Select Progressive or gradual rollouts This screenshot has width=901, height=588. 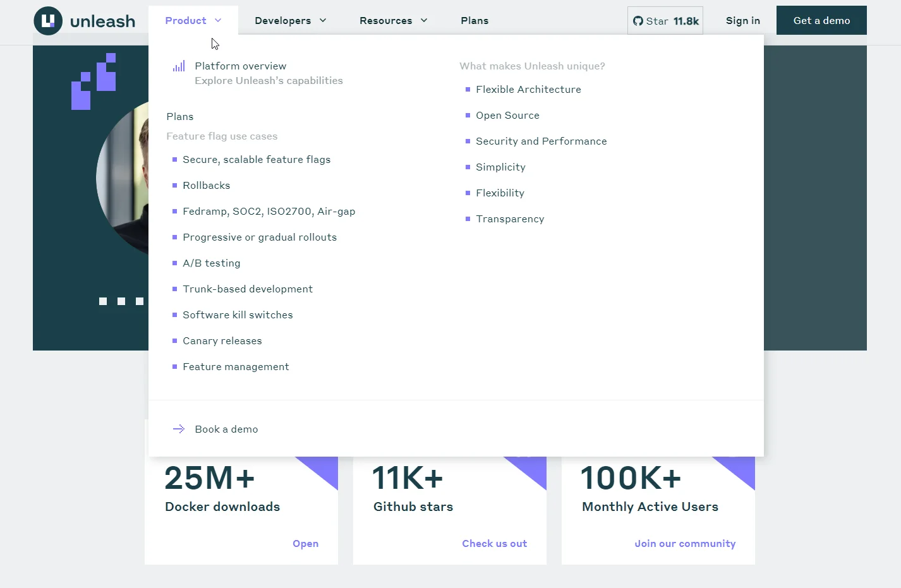click(260, 237)
